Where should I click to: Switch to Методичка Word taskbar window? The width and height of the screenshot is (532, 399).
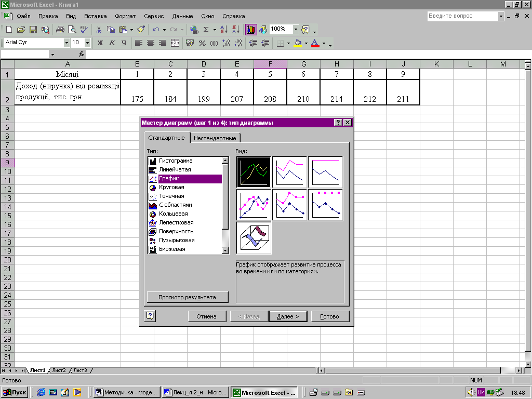[x=127, y=393]
